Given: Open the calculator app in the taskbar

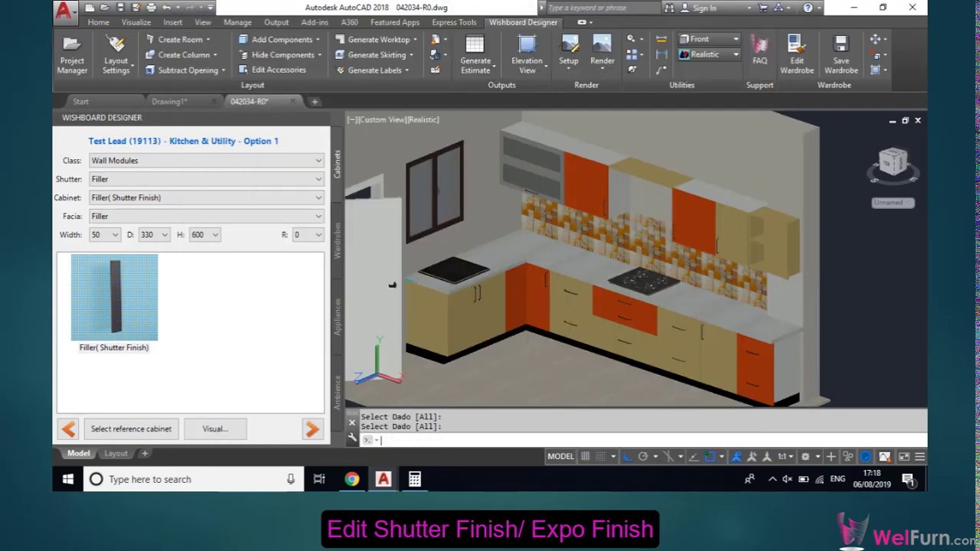Looking at the screenshot, I should (414, 479).
